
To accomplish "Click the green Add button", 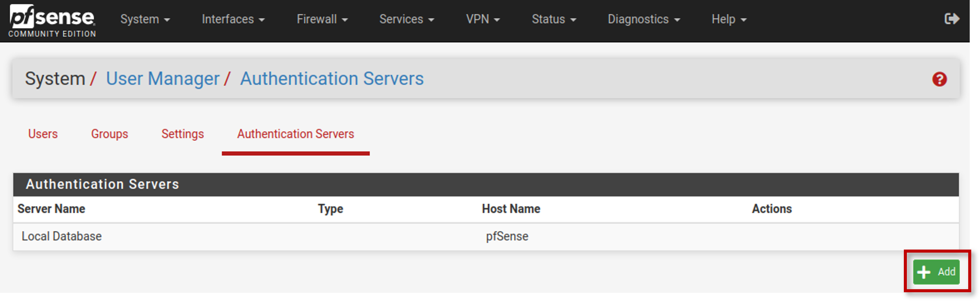I will point(936,272).
